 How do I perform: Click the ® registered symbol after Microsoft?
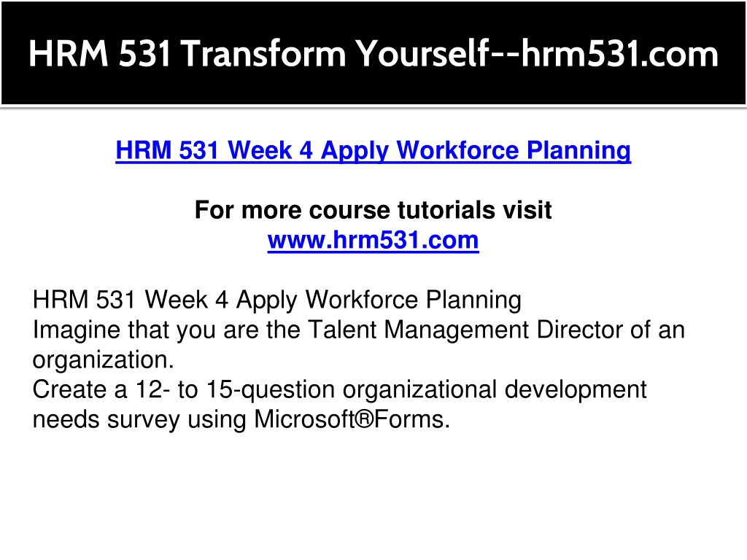[x=363, y=419]
